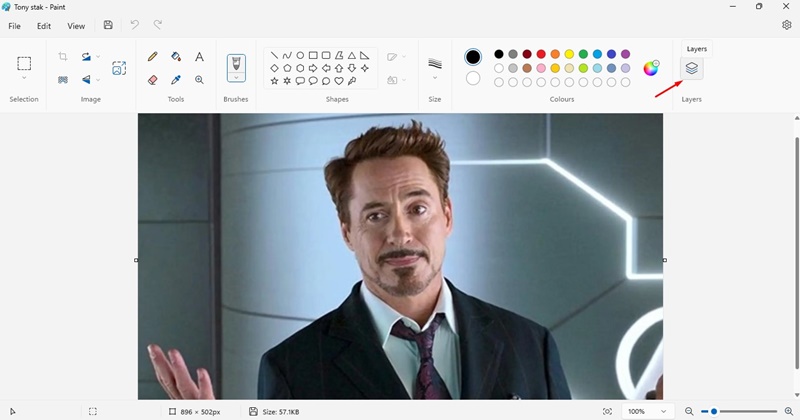Open Paint Settings gear
Screen dimensions: 800x420
786,25
